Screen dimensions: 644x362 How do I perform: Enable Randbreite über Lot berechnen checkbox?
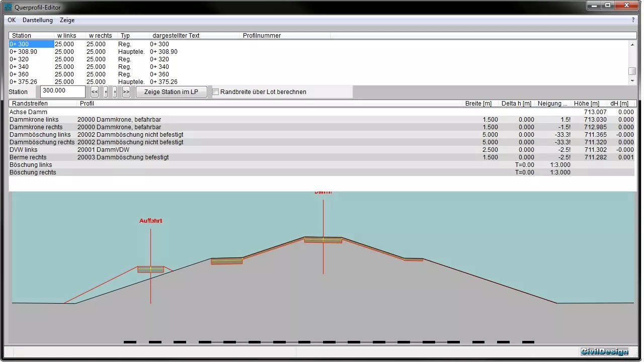(x=216, y=92)
